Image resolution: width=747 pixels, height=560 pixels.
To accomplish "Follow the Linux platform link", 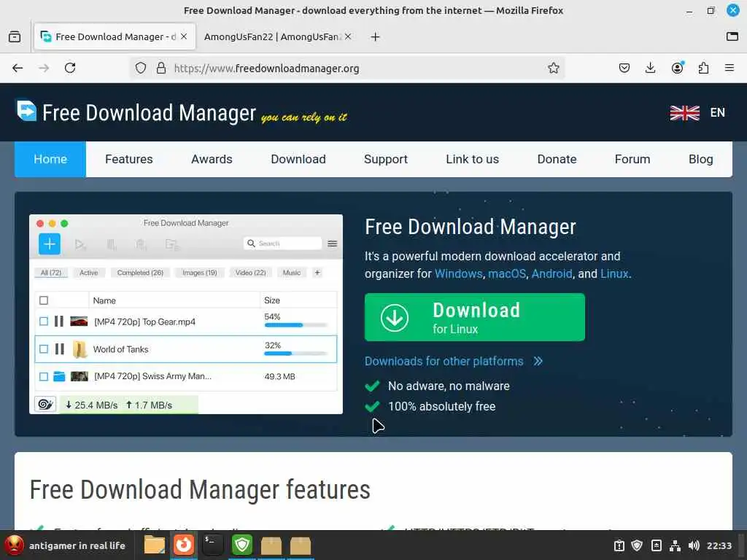I will pyautogui.click(x=614, y=274).
